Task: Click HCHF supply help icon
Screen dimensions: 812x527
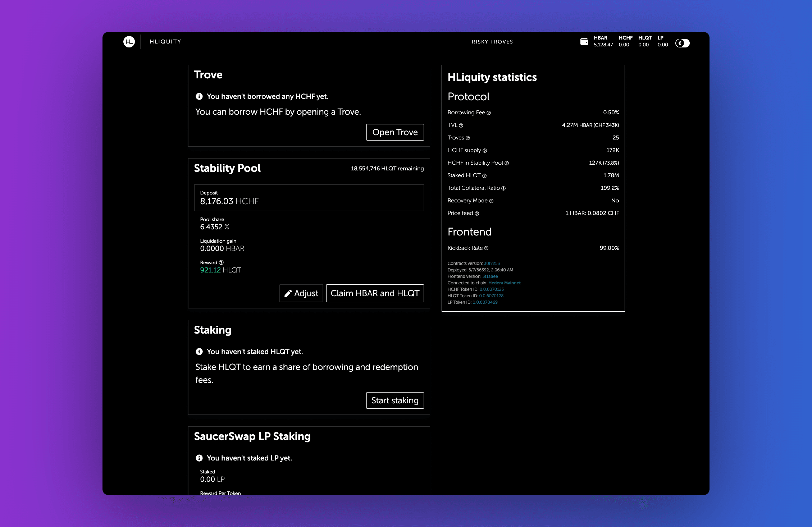Action: pos(485,151)
